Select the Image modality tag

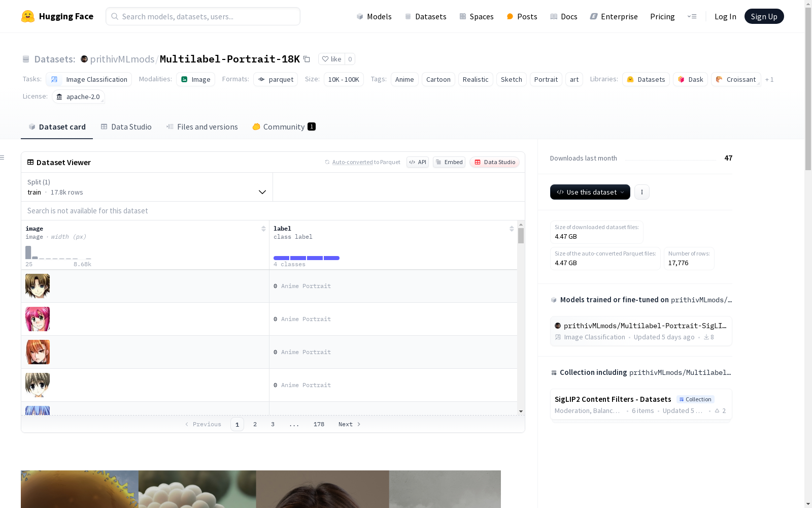click(195, 79)
